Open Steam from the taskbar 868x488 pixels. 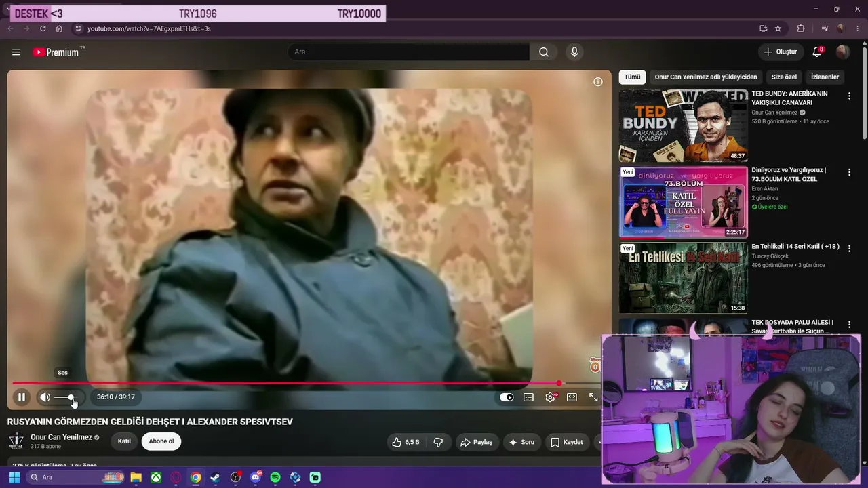tap(216, 477)
